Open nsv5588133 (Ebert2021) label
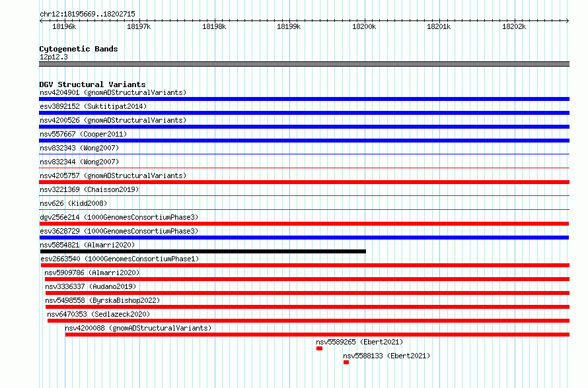This screenshot has width=588, height=388. point(386,356)
